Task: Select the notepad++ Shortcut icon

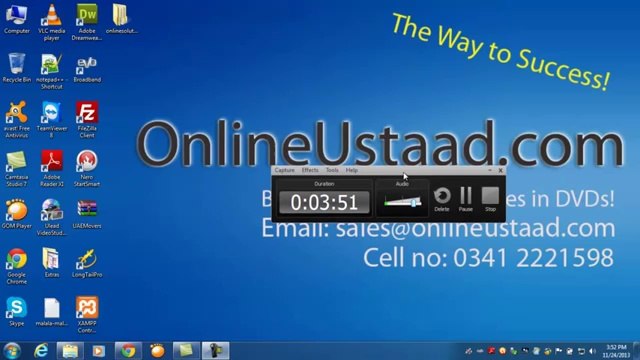Action: tap(51, 71)
